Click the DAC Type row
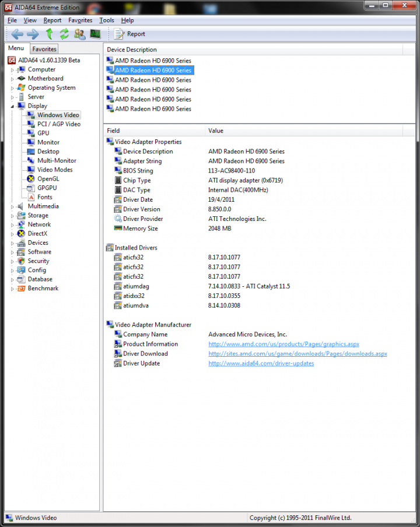Viewport: 420px width, 527px height. point(191,190)
